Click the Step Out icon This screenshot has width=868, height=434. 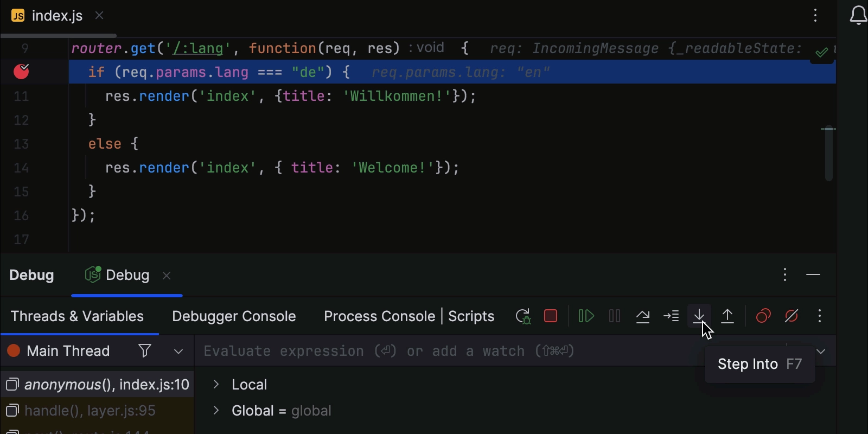tap(727, 316)
